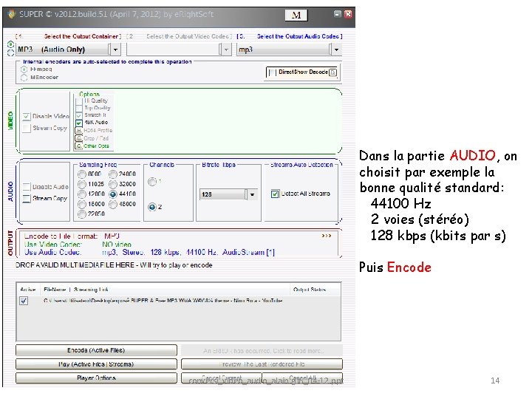Open the output container dropdown arrow
The image size is (532, 399).
[115, 50]
